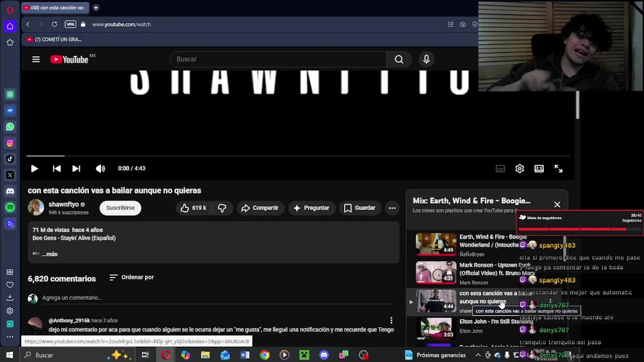Expand description with ...más

(49, 254)
